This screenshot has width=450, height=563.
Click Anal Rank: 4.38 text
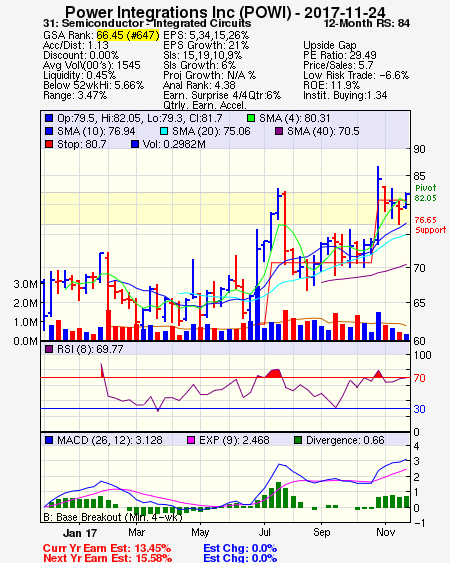[x=199, y=85]
